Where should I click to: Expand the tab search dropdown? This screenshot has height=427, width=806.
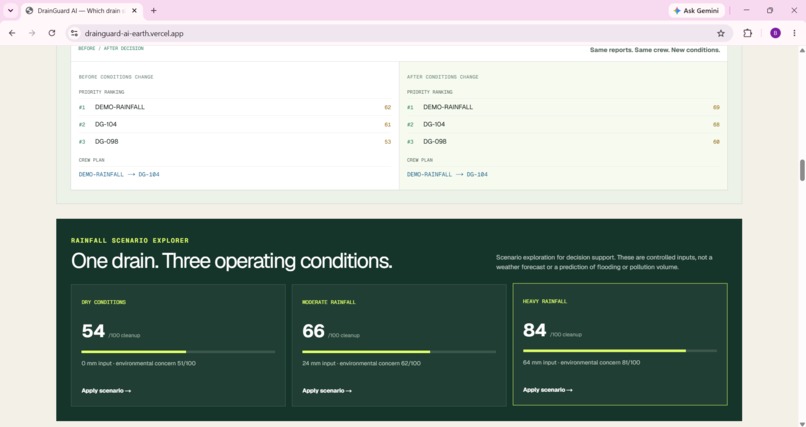click(x=10, y=10)
